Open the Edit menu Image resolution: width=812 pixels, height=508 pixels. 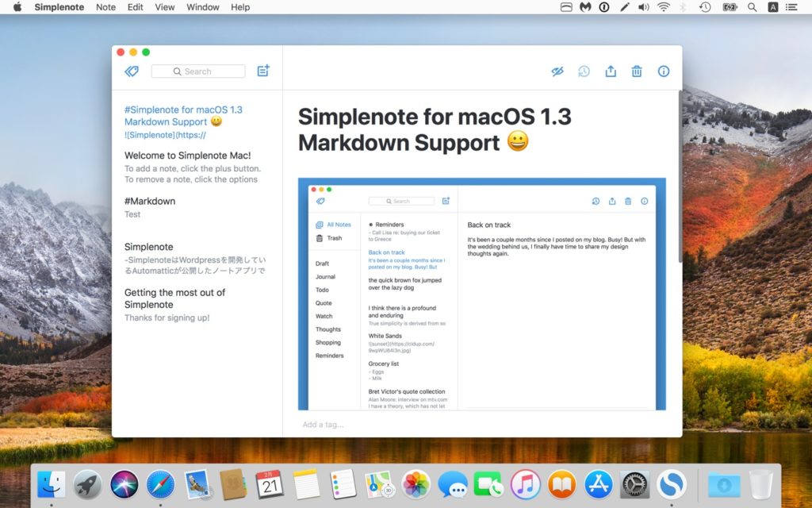point(135,7)
